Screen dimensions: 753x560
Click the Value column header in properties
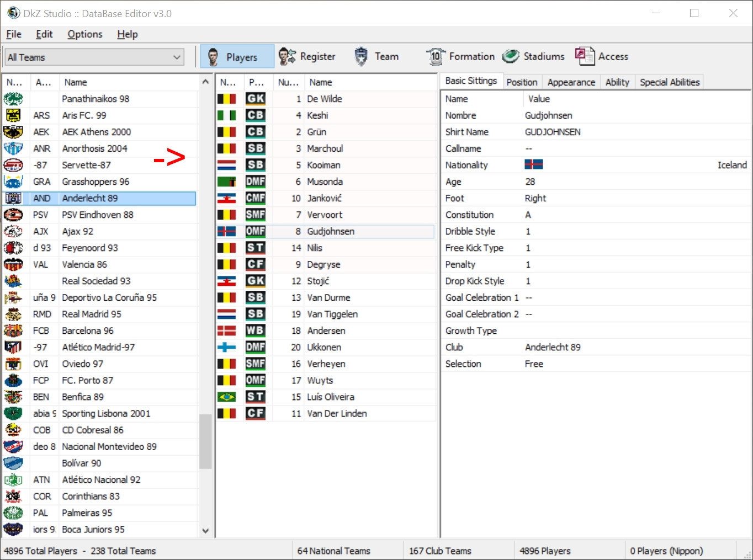click(637, 99)
